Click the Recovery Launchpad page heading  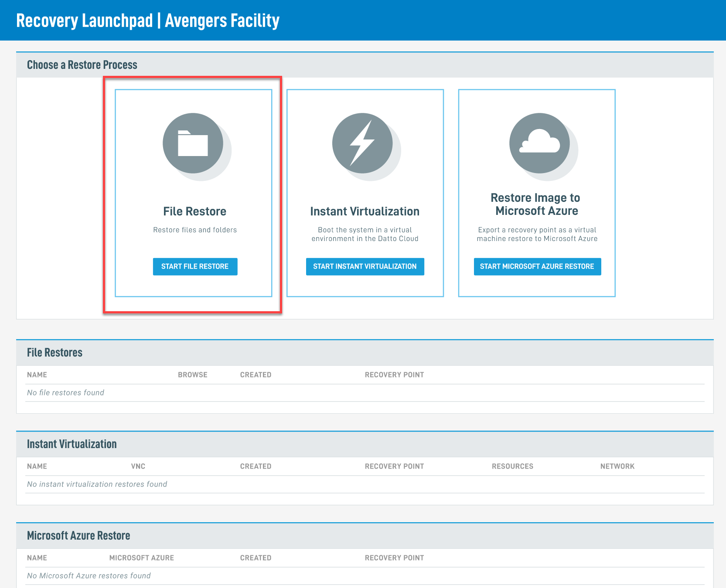coord(147,20)
